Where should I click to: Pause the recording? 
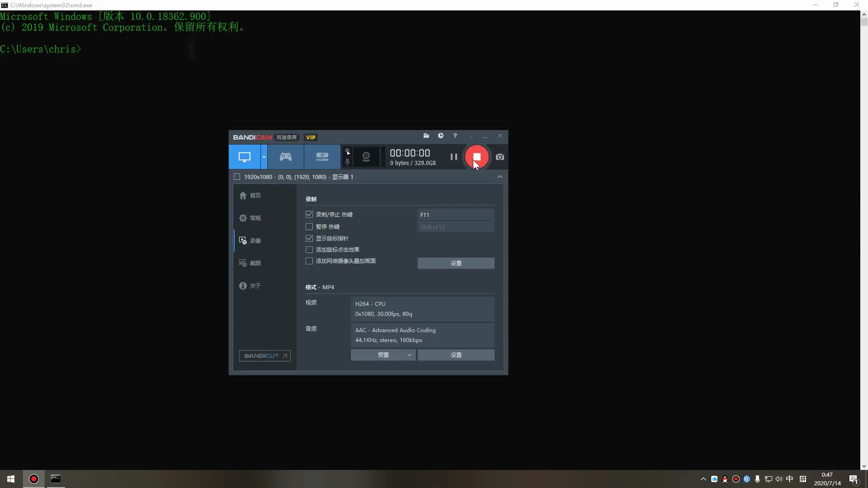tap(454, 157)
